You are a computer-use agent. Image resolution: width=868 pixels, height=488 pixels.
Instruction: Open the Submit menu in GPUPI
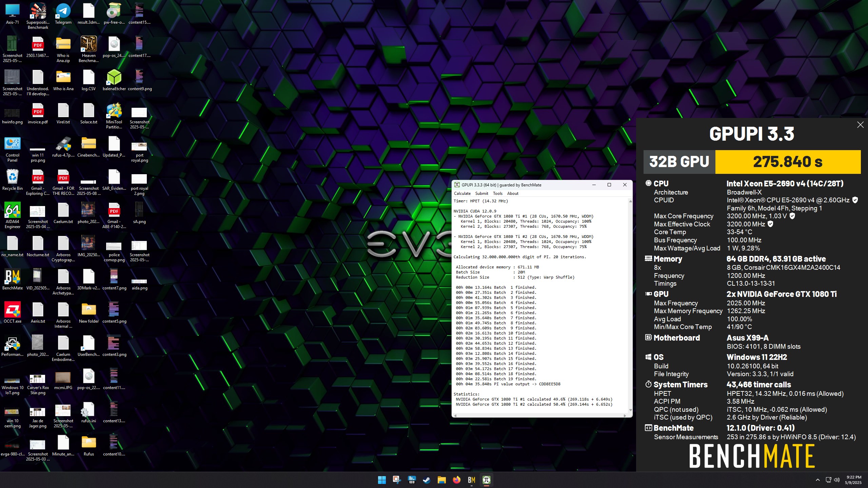click(x=481, y=194)
